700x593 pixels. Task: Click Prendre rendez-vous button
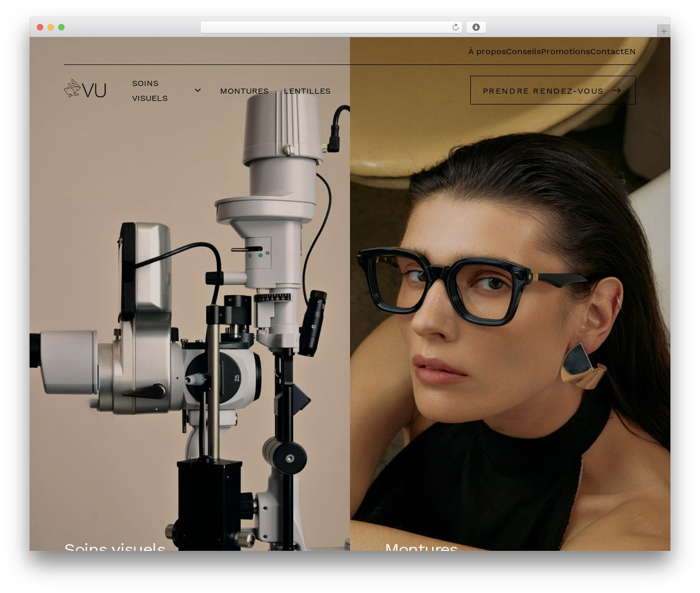pyautogui.click(x=553, y=90)
